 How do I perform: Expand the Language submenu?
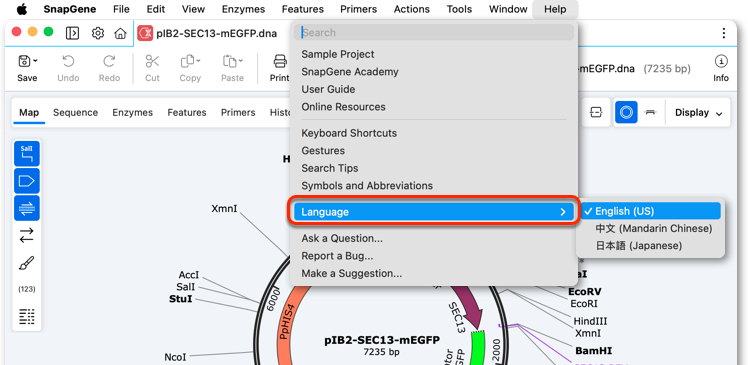[x=434, y=212]
